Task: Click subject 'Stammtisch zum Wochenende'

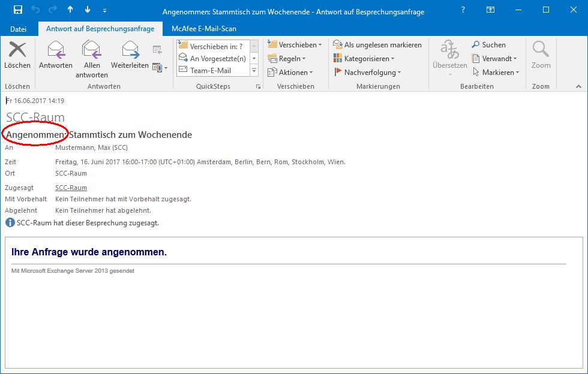Action: 131,135
